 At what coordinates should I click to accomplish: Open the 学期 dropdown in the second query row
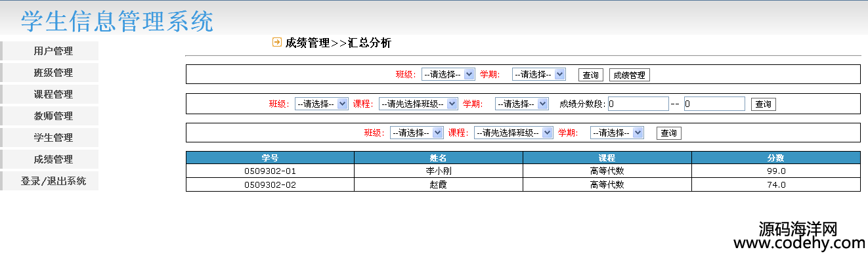[522, 104]
